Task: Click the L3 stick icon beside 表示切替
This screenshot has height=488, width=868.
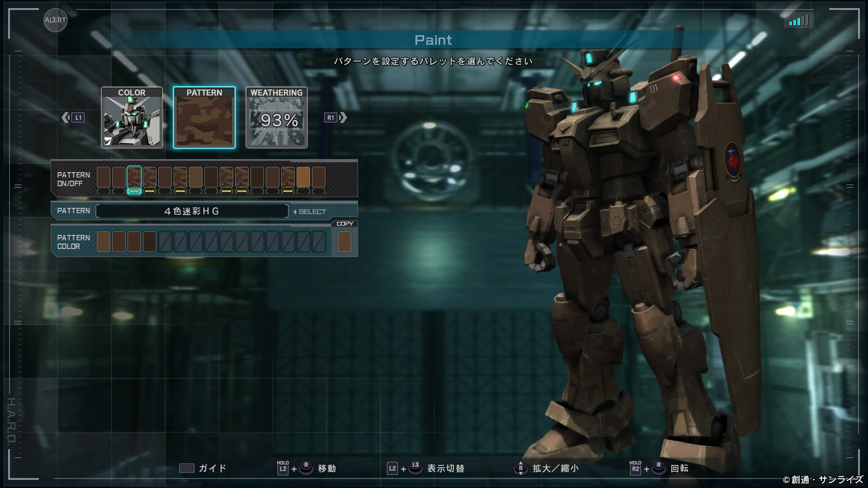Action: (415, 468)
